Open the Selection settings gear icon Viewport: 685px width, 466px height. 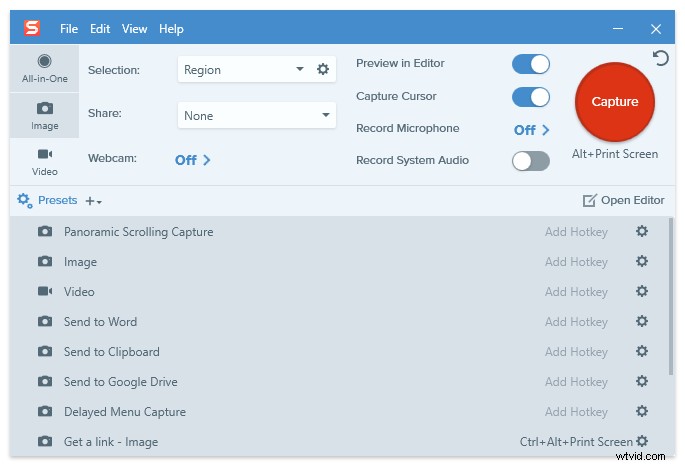323,70
